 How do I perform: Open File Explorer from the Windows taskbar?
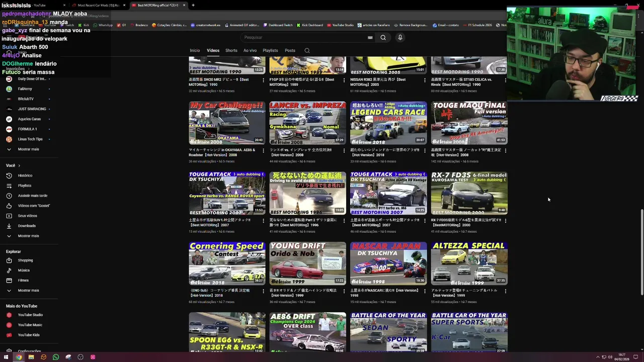(x=31, y=357)
